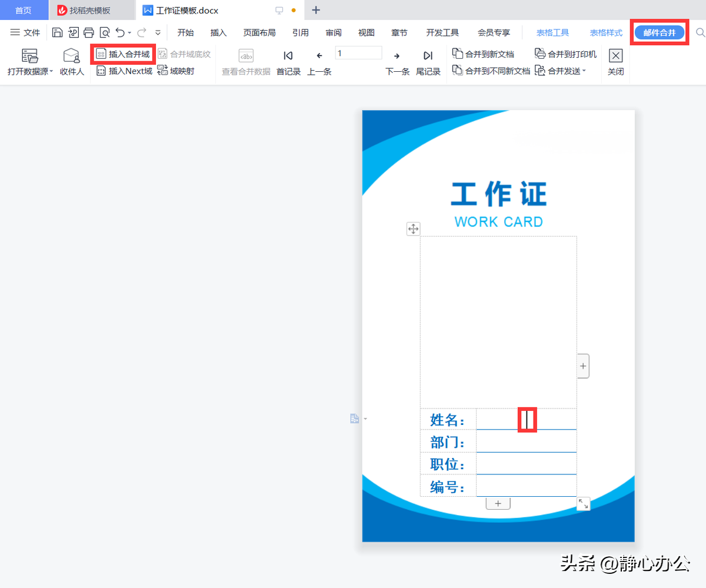
Task: Click the Redo arrow icon
Action: 142,32
